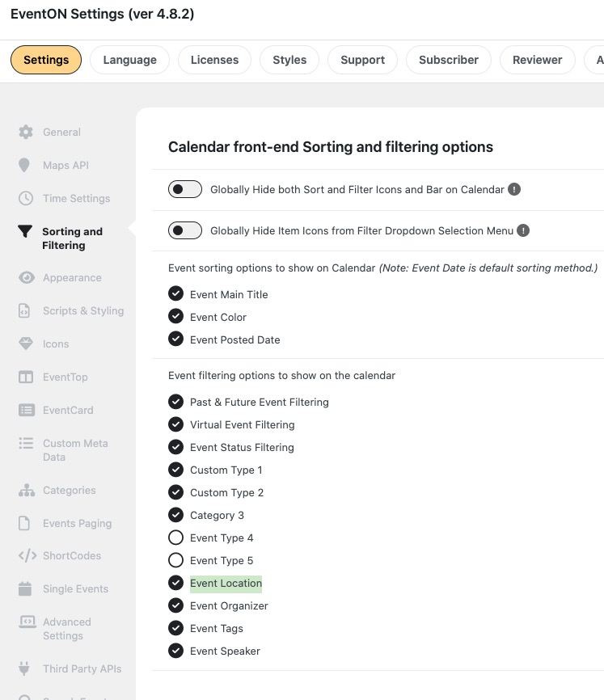
Task: Click the ShortCodes code bracket icon
Action: click(27, 556)
